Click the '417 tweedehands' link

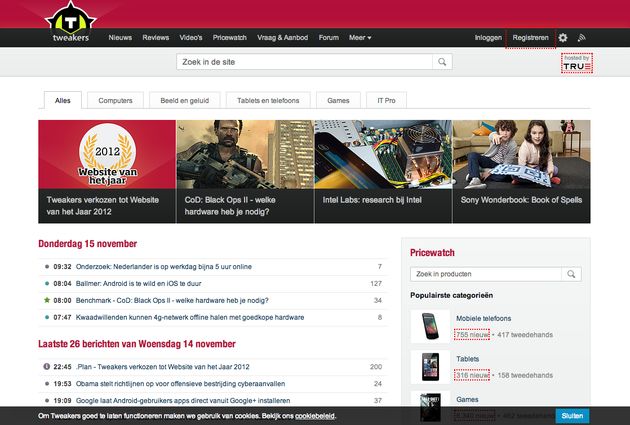525,335
